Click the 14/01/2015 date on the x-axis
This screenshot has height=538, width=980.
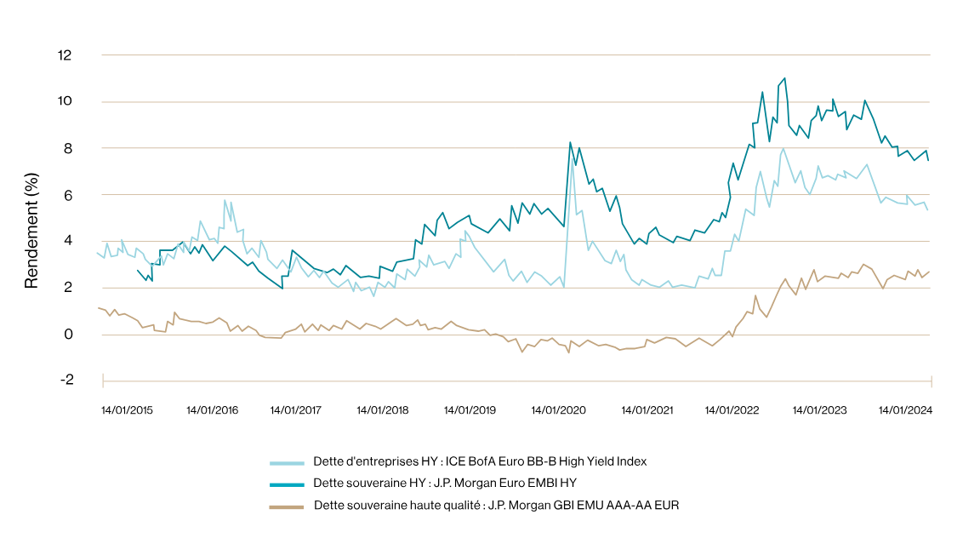[x=127, y=410]
